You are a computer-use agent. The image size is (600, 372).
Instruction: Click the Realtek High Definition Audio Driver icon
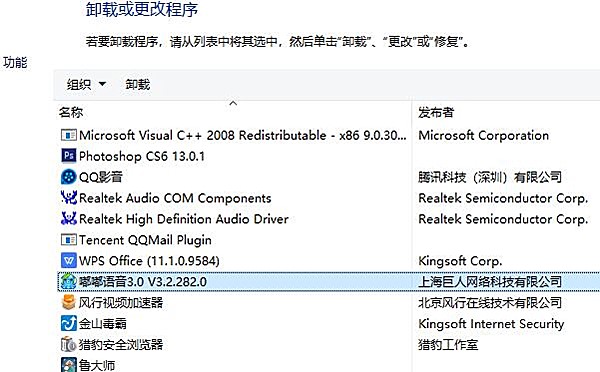[x=68, y=219]
